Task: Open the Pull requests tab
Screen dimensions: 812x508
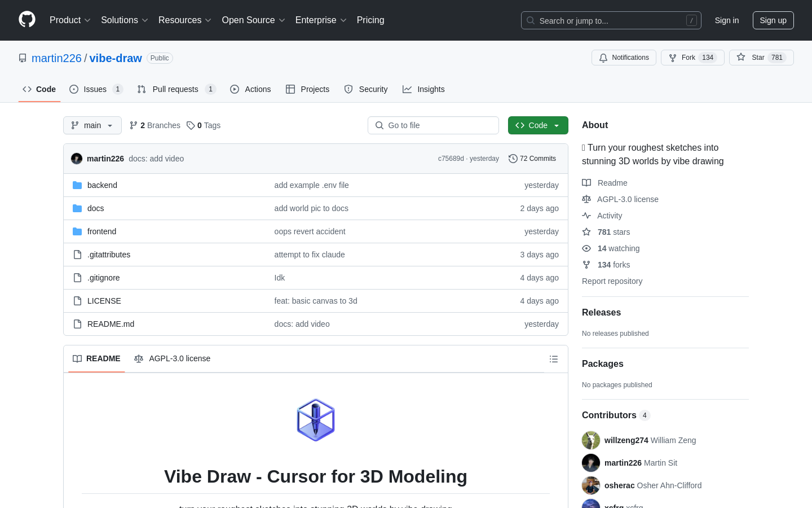Action: point(176,89)
